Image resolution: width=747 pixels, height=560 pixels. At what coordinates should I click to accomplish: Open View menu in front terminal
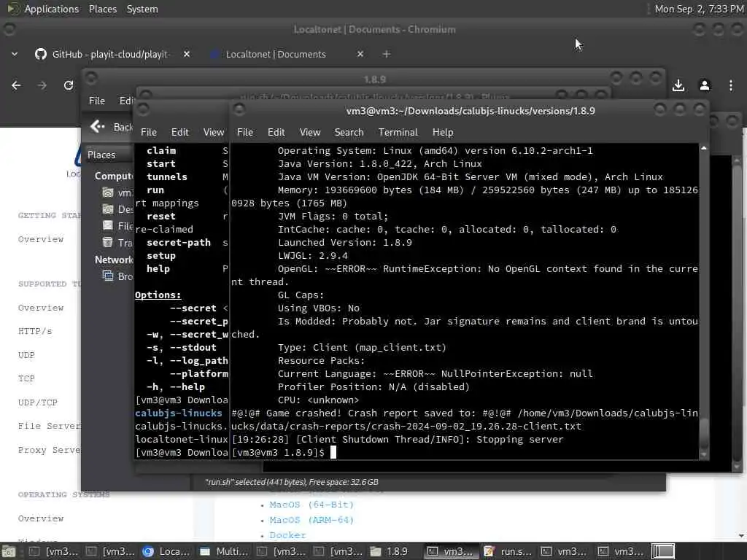(309, 133)
